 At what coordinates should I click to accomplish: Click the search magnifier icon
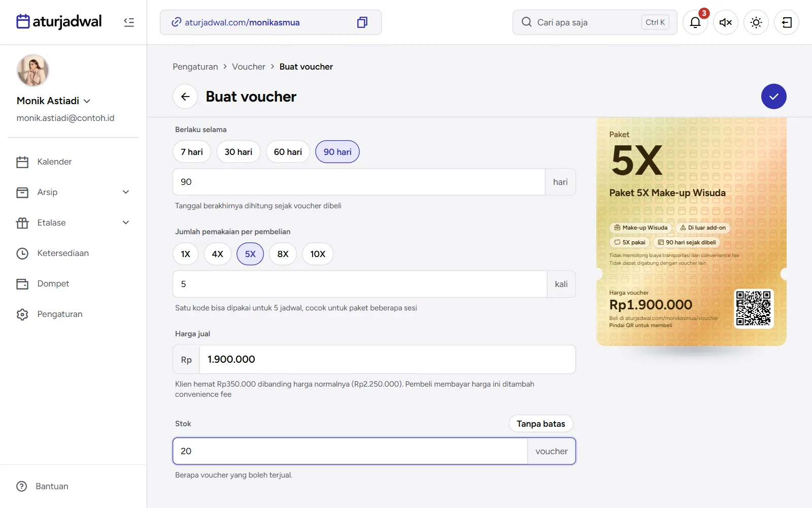527,22
